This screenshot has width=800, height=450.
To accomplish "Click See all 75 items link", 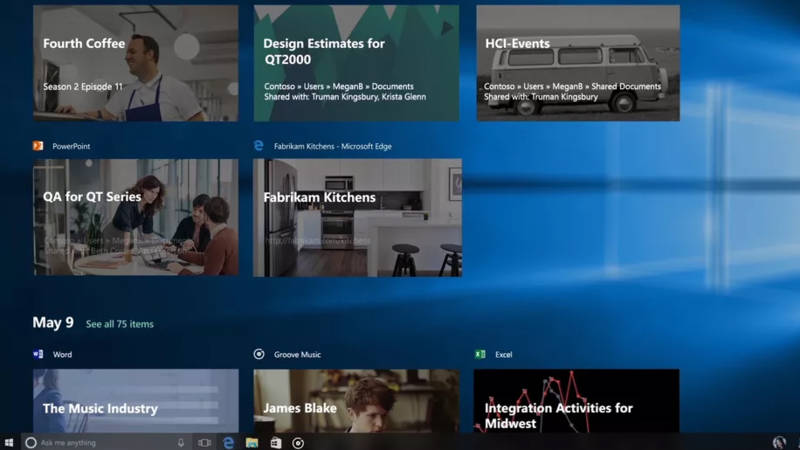I will point(119,324).
